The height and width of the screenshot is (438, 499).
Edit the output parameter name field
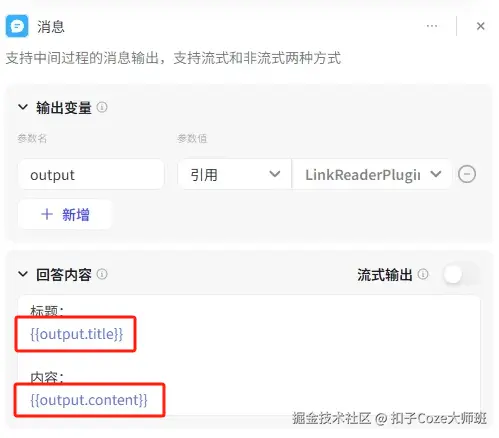coord(91,174)
